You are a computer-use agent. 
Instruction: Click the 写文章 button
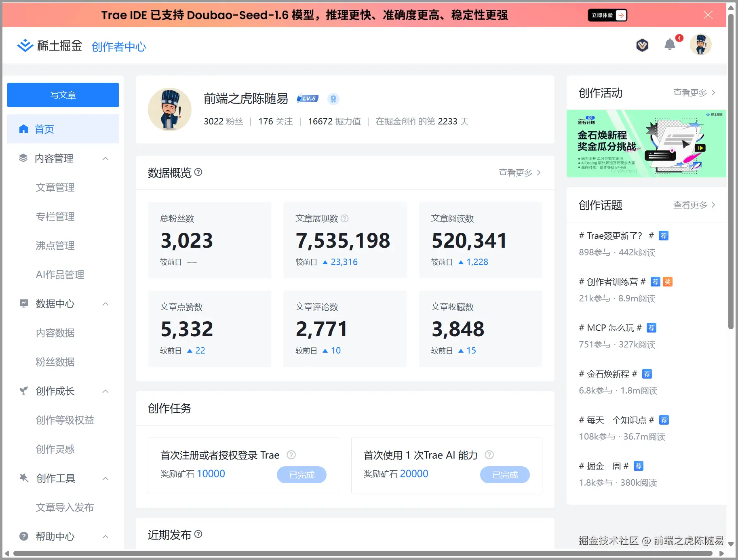(x=63, y=95)
